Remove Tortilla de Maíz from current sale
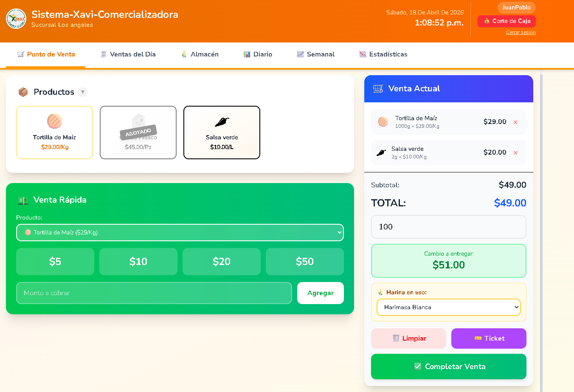Image resolution: width=574 pixels, height=392 pixels. 515,122
